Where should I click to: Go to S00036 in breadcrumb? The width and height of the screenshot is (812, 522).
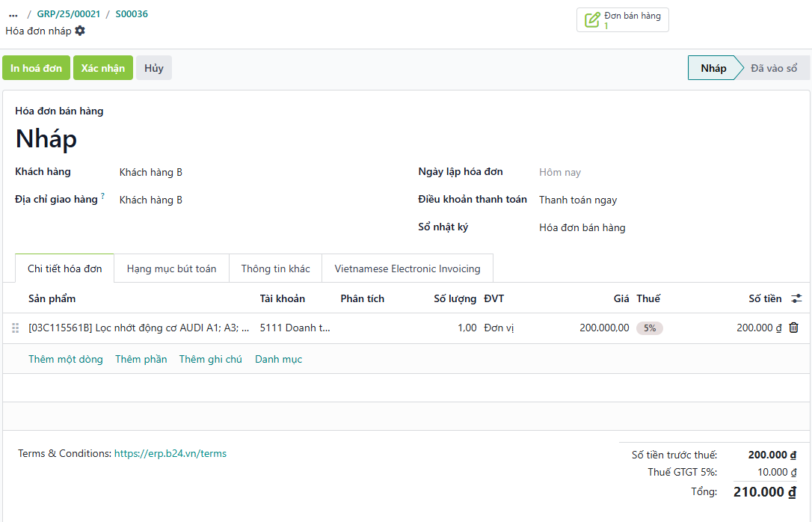pyautogui.click(x=132, y=14)
